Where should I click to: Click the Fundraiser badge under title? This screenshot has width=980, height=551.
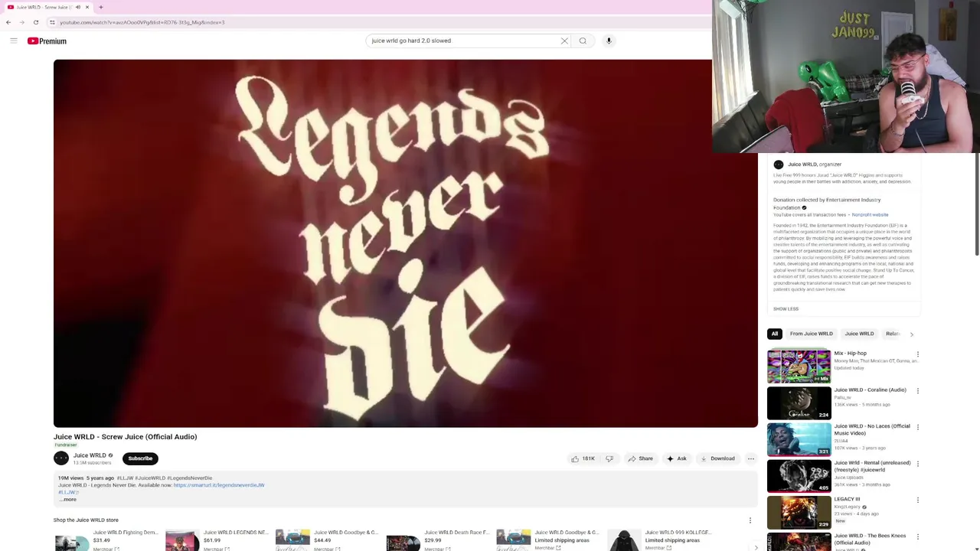(x=65, y=445)
